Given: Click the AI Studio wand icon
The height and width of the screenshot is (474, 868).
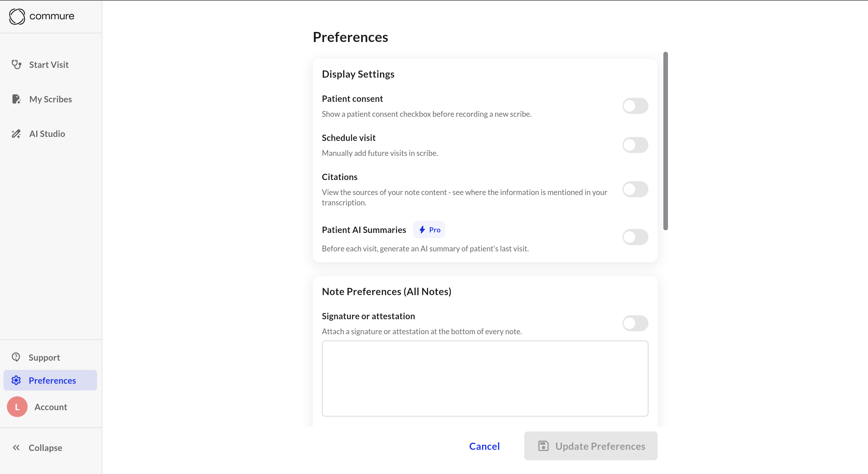Looking at the screenshot, I should 16,134.
